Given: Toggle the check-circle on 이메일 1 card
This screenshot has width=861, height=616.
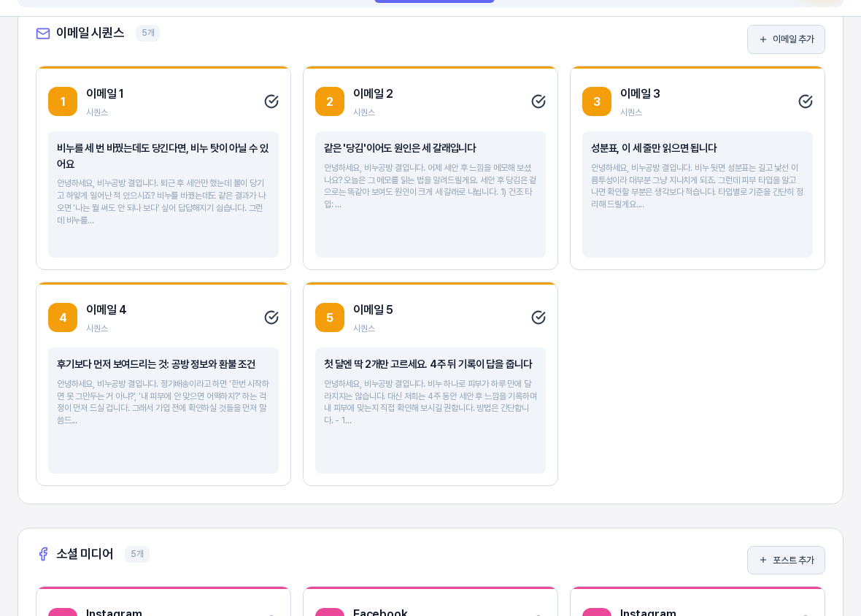Looking at the screenshot, I should 271,101.
